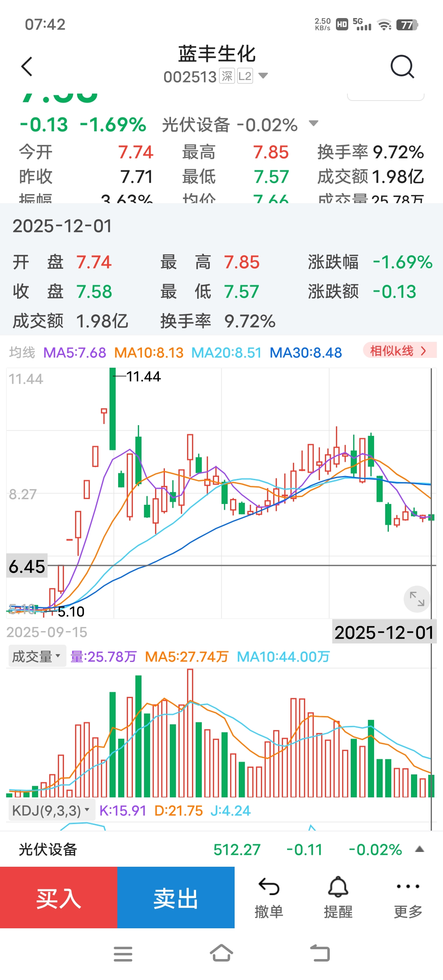Screen dimensions: 443x980
Task: Open the 更多 three-dots menu
Action: pyautogui.click(x=408, y=886)
